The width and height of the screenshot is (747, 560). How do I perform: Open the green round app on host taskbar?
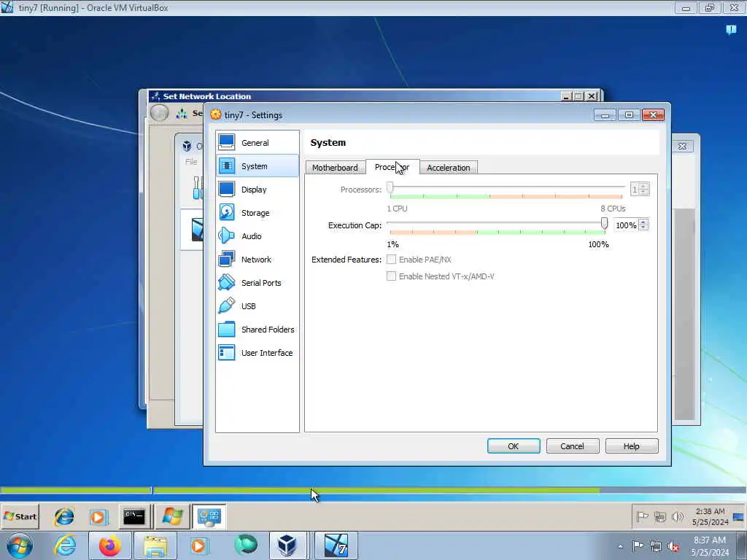coord(245,545)
